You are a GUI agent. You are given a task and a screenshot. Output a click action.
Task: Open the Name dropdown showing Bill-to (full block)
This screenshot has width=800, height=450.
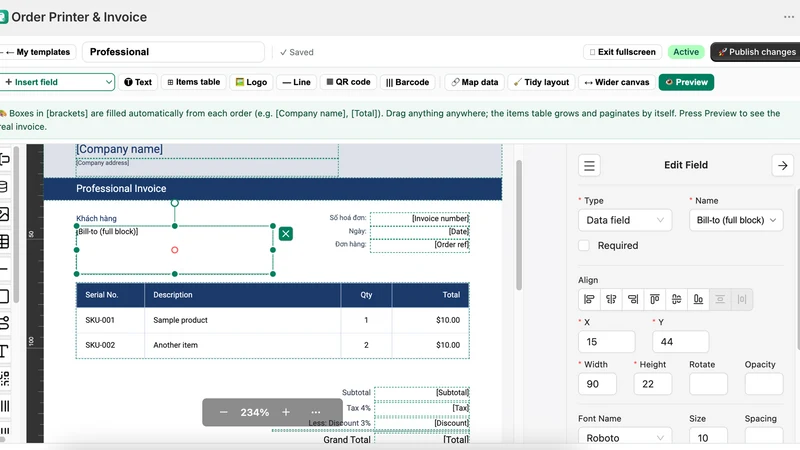[736, 220]
